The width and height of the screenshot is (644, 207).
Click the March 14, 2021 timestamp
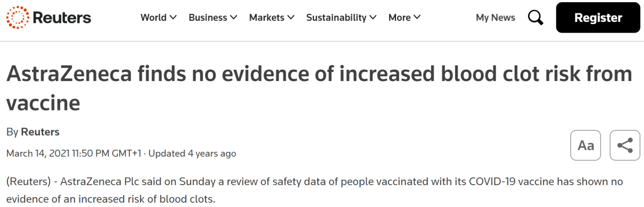pos(74,153)
